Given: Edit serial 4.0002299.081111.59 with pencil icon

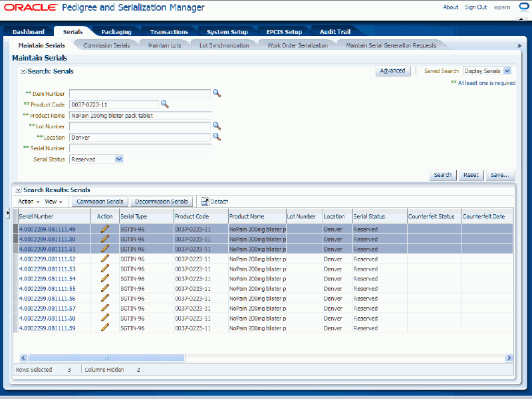Looking at the screenshot, I should click(x=105, y=328).
